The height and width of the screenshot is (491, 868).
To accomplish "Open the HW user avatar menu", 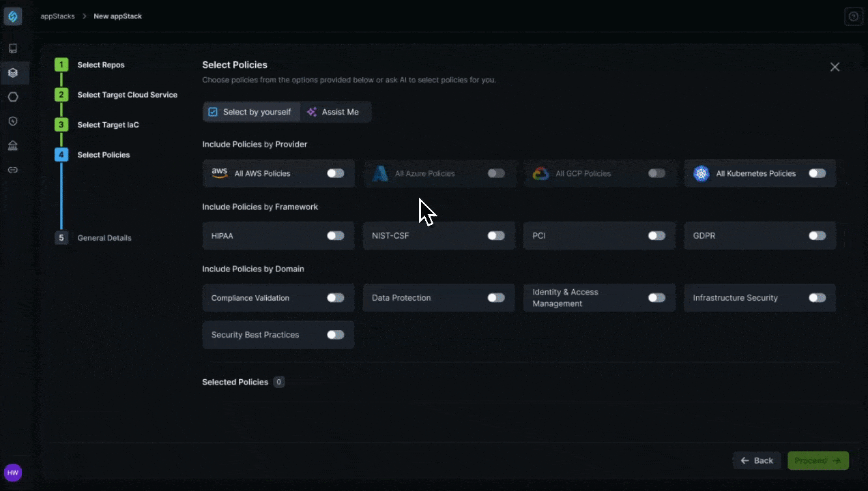I will [12, 473].
